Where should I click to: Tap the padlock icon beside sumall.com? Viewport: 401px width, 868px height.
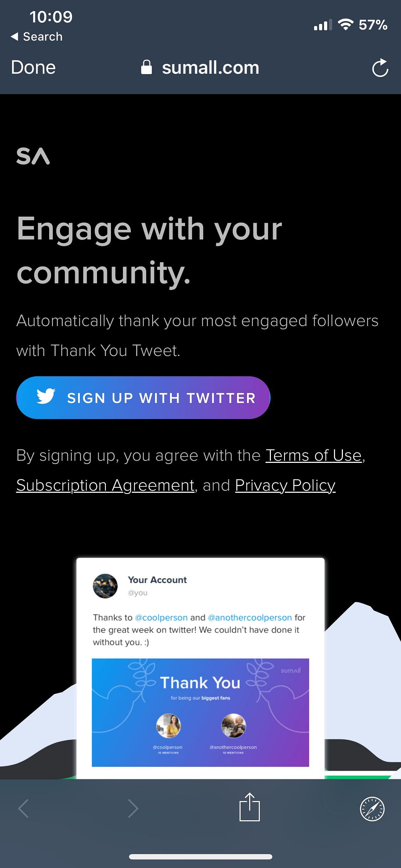tap(146, 67)
